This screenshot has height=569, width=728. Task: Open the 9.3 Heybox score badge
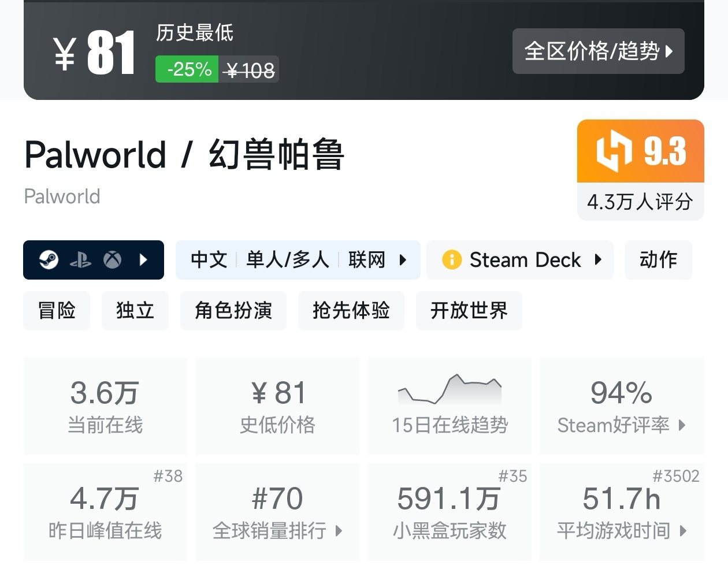[x=640, y=151]
